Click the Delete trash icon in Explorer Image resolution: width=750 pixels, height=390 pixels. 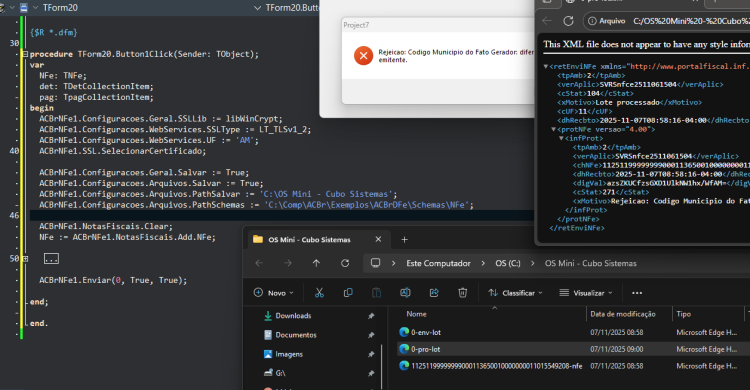click(463, 292)
